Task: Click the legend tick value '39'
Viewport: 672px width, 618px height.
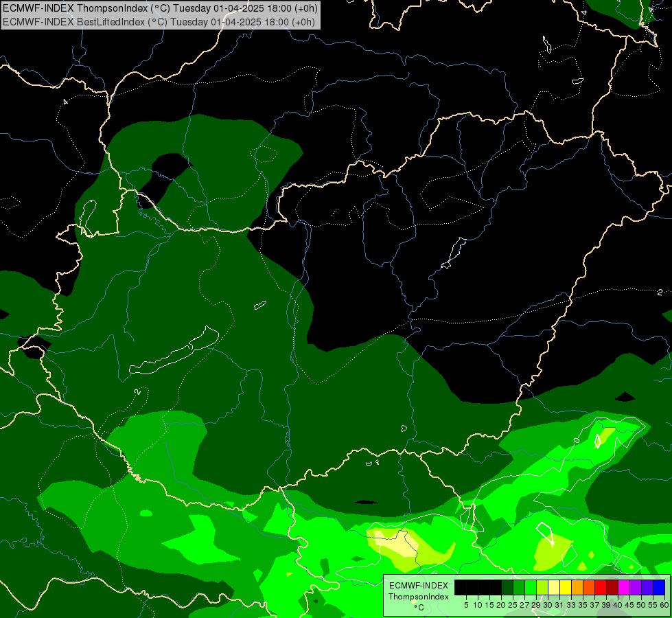Action: 606,605
